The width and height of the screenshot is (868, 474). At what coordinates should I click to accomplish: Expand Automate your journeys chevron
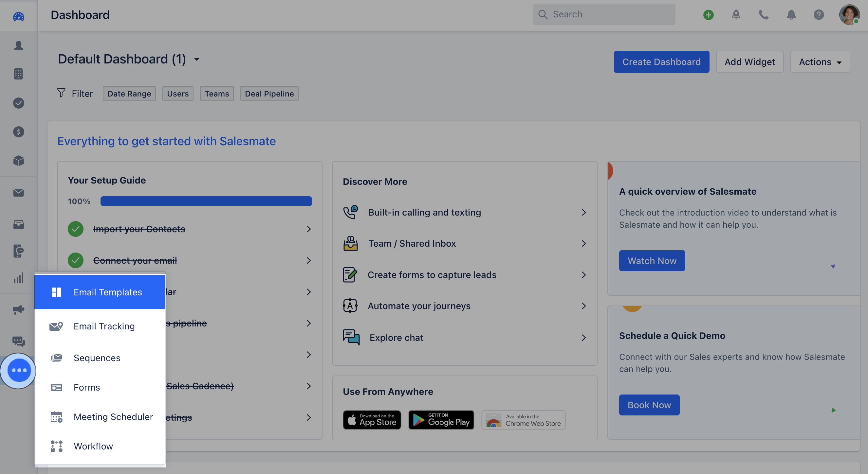(x=583, y=306)
